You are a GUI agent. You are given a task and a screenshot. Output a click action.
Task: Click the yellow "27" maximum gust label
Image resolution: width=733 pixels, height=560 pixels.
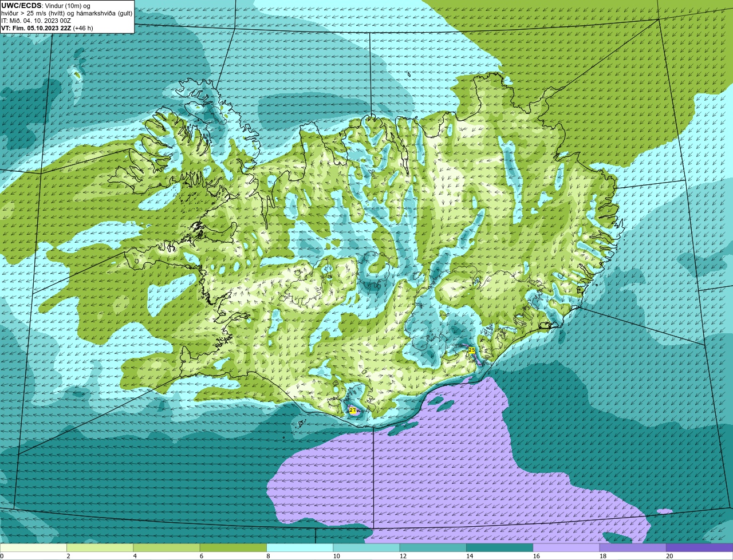(352, 410)
